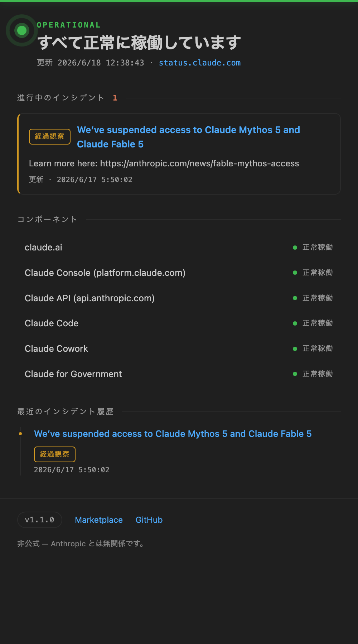Click the history timestamp 2026/6/17 5:50:02
Viewport: 358px width, 644px height.
[x=72, y=470]
